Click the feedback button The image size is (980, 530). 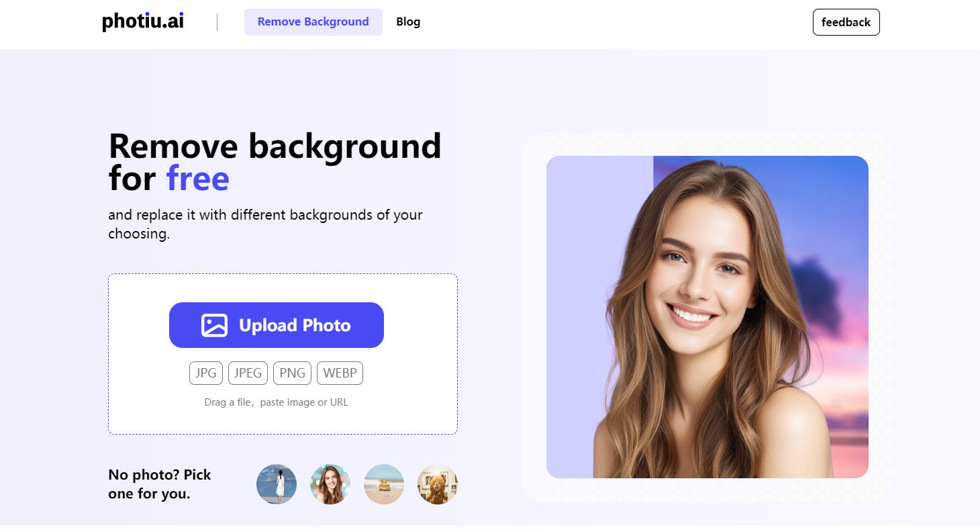846,22
